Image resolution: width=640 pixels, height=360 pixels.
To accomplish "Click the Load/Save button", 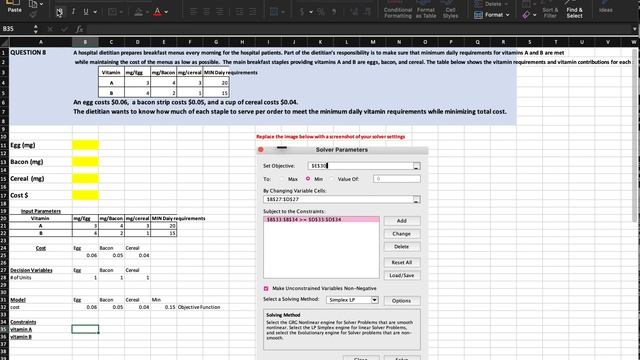I will pyautogui.click(x=402, y=276).
